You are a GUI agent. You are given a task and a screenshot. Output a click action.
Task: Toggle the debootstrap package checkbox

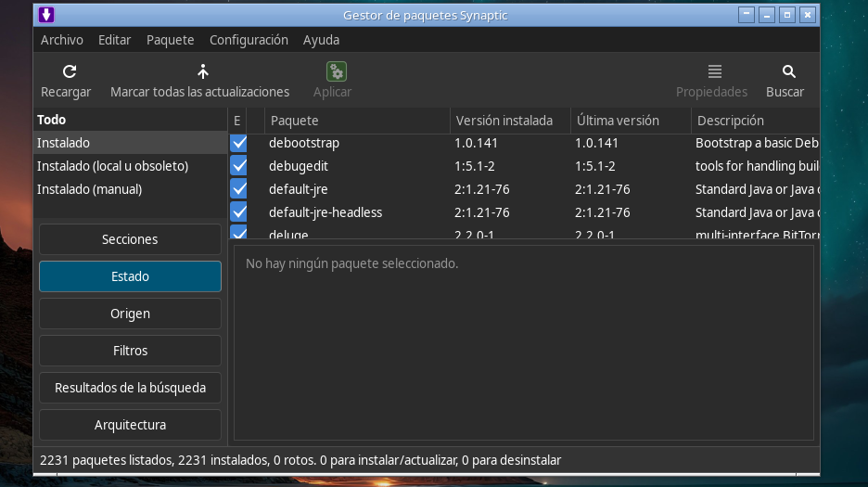[x=238, y=143]
